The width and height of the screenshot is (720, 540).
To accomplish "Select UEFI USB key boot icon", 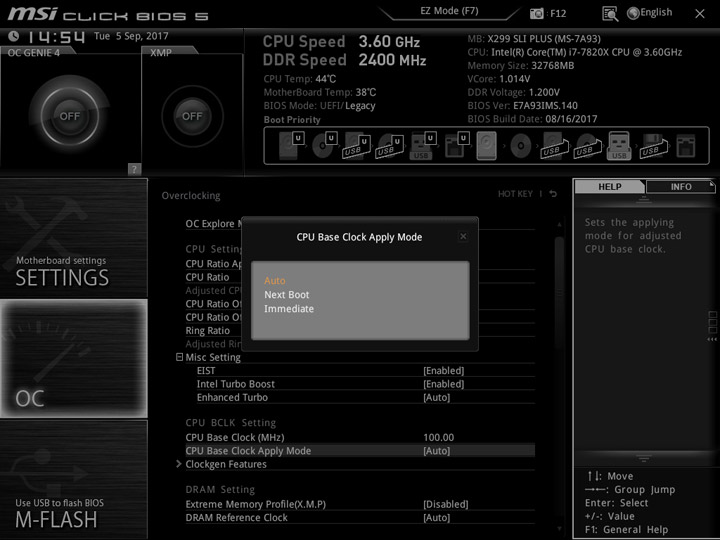I will point(423,146).
